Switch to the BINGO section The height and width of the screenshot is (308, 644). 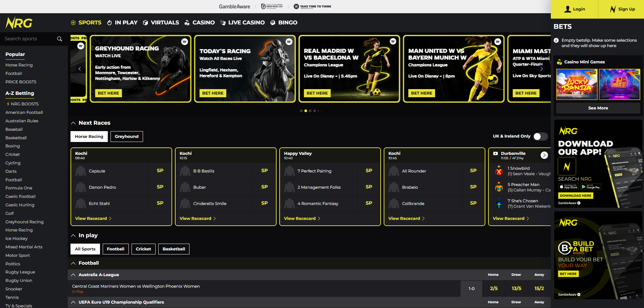coord(287,22)
